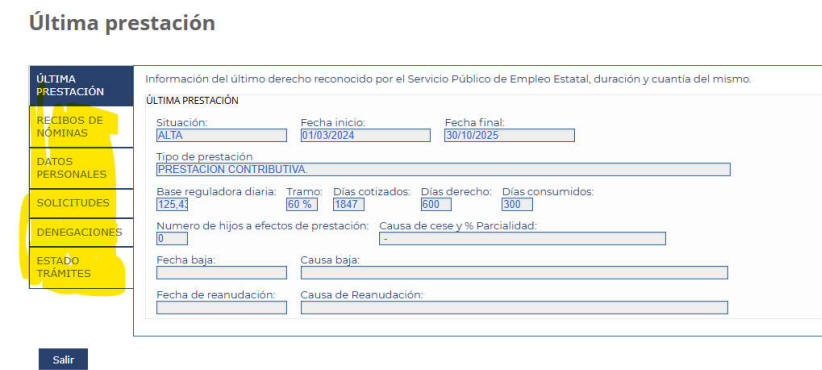Click the Causa de cese y % Parcialidad field
This screenshot has width=822, height=370.
pyautogui.click(x=522, y=238)
